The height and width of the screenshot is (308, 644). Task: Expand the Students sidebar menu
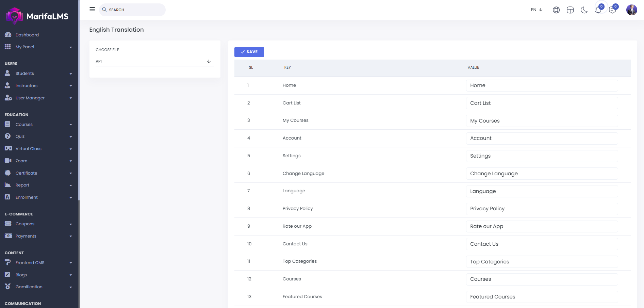coord(38,74)
